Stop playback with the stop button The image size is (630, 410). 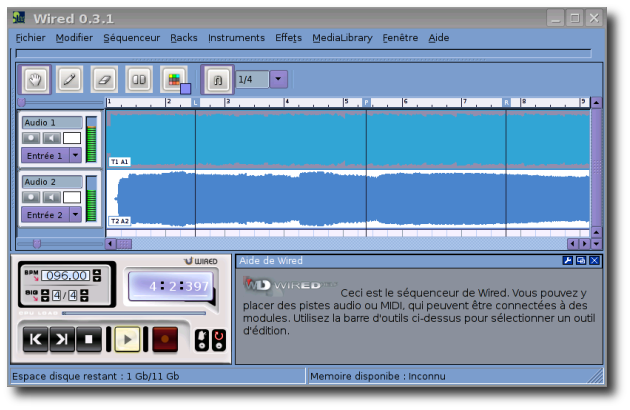(x=89, y=340)
